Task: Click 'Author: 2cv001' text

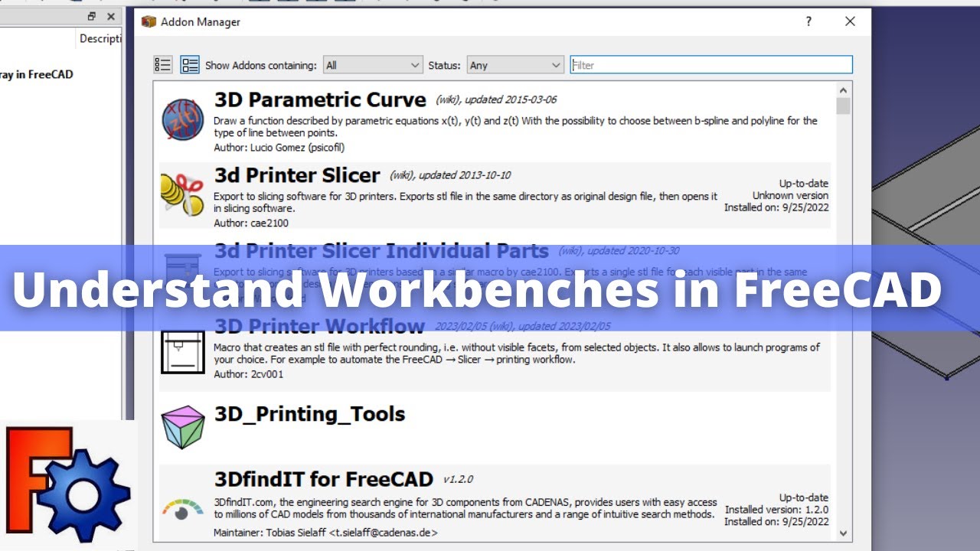Action: 249,374
